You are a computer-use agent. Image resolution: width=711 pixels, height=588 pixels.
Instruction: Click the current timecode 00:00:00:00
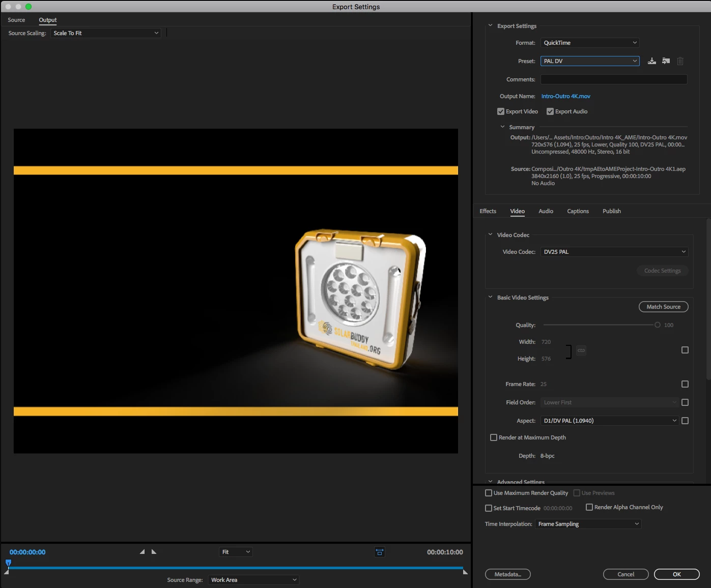point(27,552)
